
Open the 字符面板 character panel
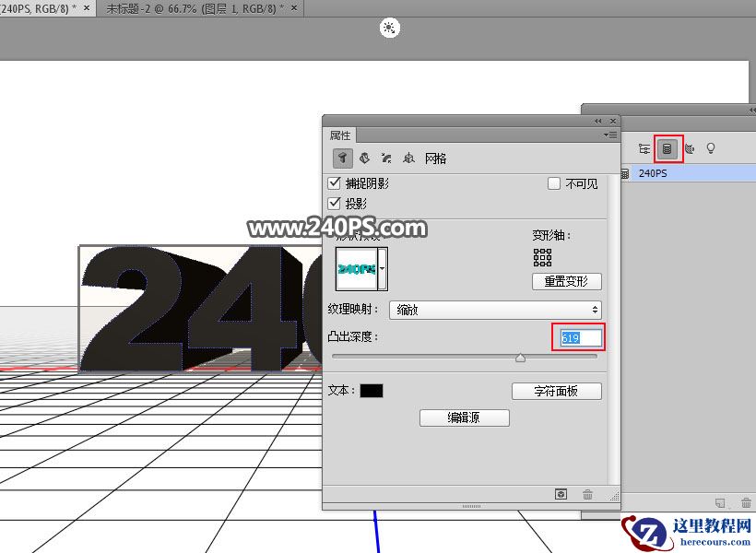pyautogui.click(x=557, y=390)
